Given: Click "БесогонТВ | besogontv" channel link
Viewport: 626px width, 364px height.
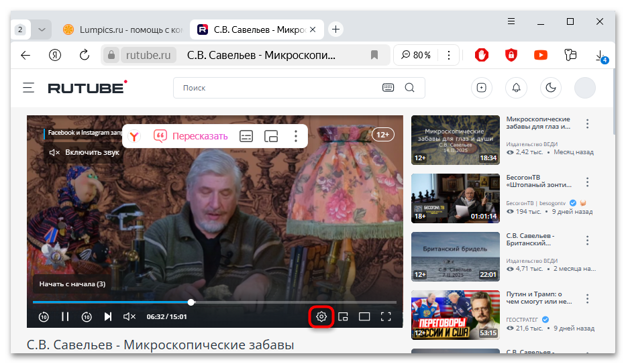Looking at the screenshot, I should [536, 203].
